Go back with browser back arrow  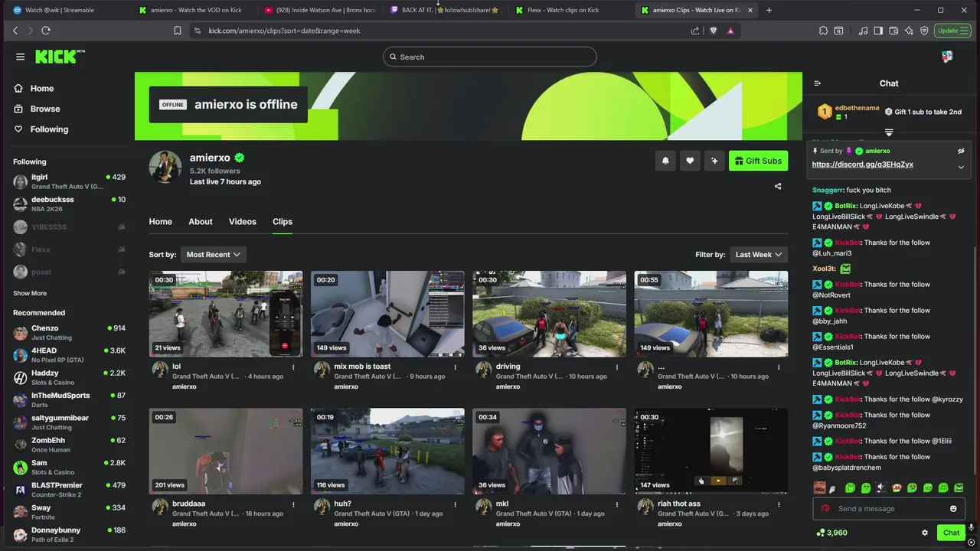coord(15,31)
